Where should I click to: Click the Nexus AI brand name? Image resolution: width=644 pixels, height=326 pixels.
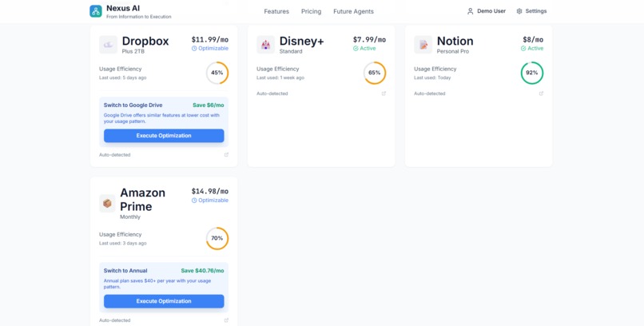tap(123, 8)
